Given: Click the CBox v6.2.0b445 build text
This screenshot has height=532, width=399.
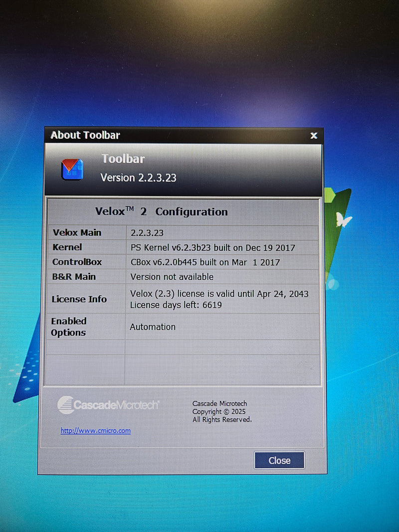Looking at the screenshot, I should [205, 262].
